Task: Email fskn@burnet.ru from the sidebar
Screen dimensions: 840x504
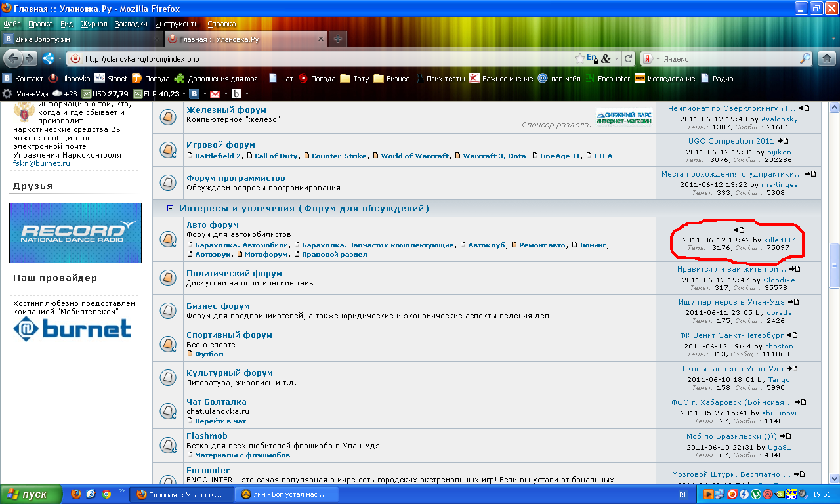Action: click(41, 163)
